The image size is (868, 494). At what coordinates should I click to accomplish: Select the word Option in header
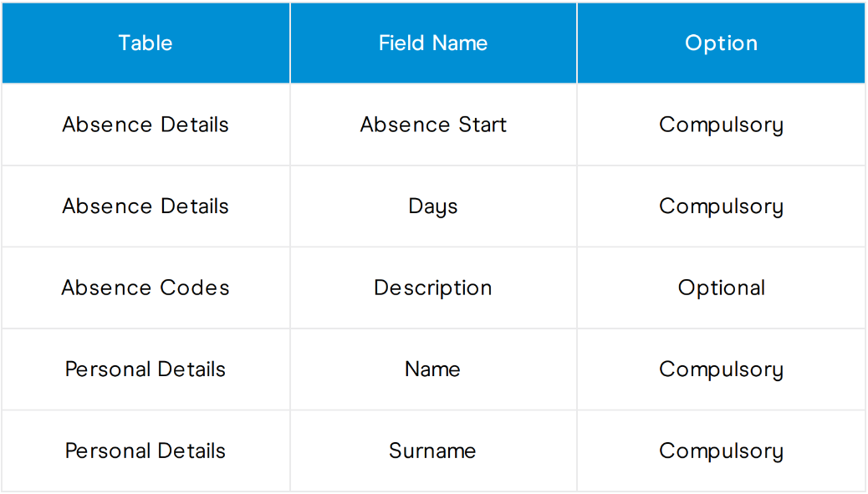coord(722,43)
